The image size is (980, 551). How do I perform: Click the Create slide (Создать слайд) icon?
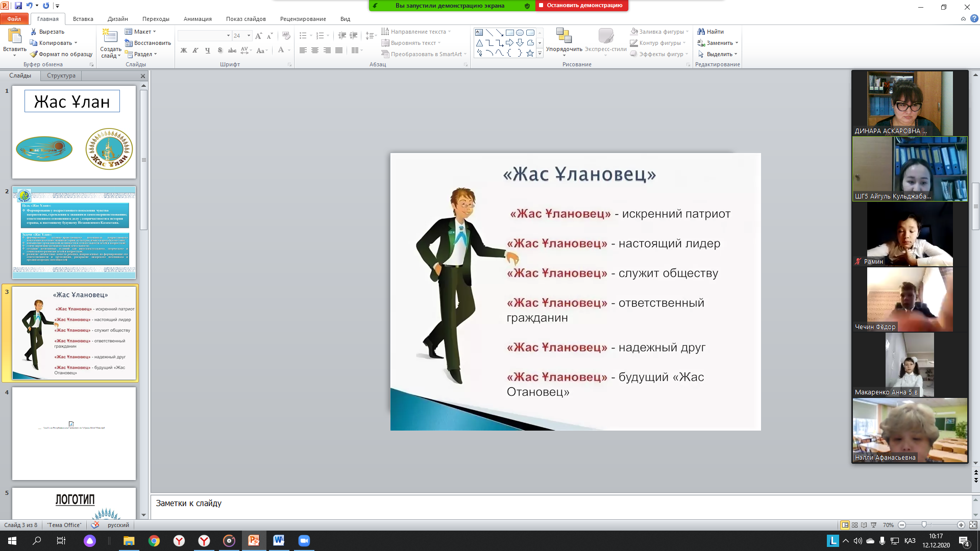click(110, 36)
